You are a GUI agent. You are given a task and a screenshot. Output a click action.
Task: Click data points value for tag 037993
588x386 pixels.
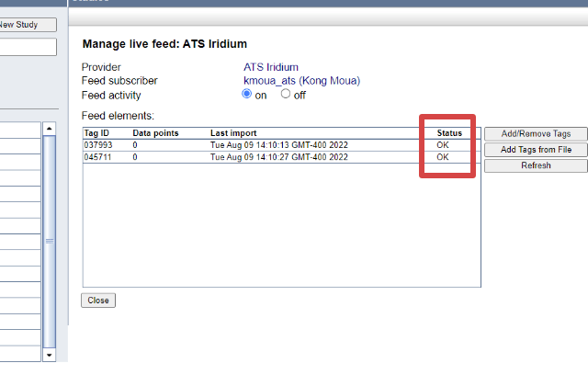[135, 145]
